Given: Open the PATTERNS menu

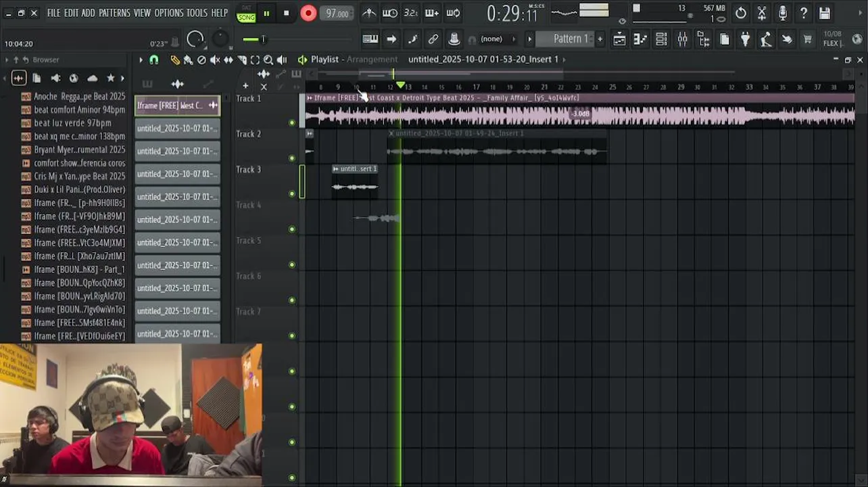Looking at the screenshot, I should point(114,13).
